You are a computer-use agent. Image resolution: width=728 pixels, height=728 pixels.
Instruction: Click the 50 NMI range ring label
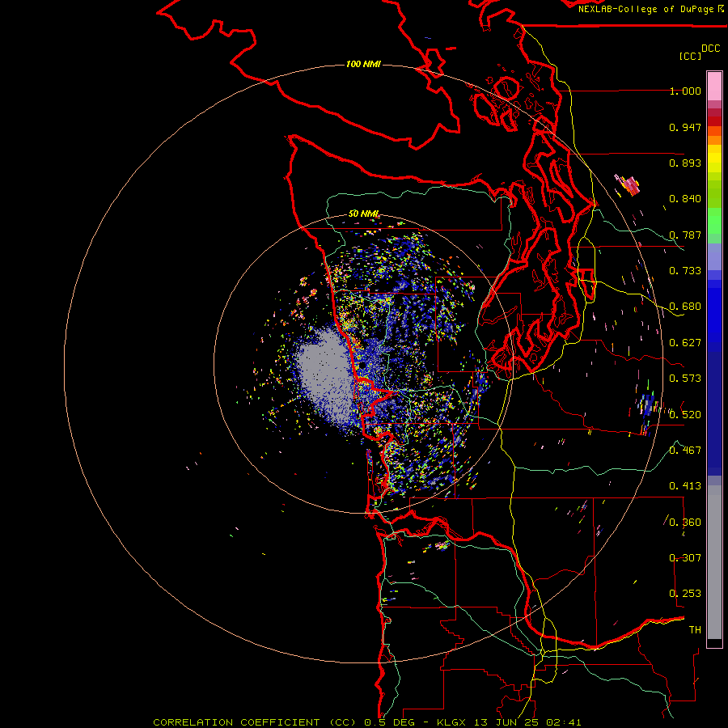tap(363, 214)
